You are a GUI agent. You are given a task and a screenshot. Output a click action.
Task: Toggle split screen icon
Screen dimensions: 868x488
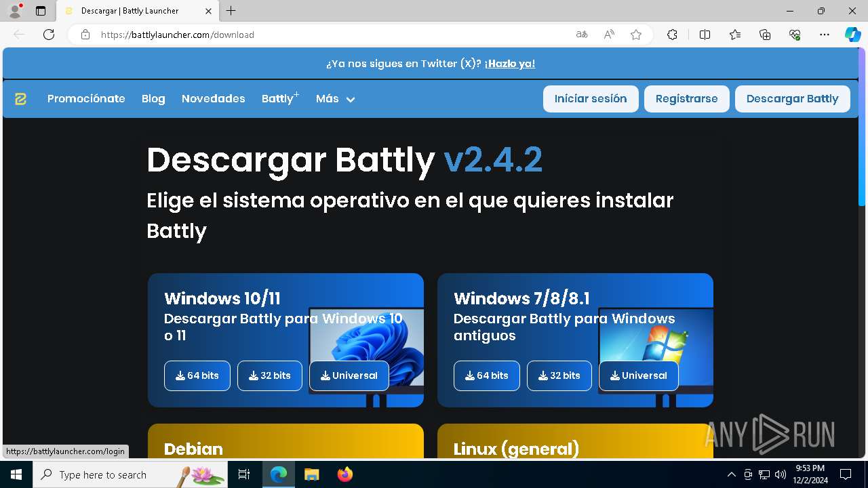705,35
